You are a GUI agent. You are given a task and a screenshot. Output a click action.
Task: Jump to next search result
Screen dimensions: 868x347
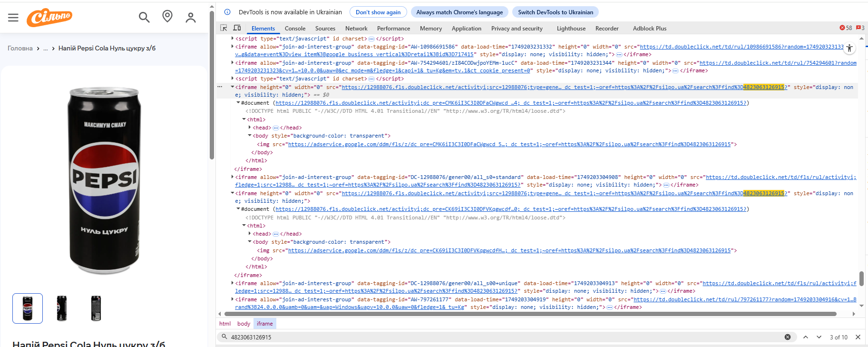(819, 337)
